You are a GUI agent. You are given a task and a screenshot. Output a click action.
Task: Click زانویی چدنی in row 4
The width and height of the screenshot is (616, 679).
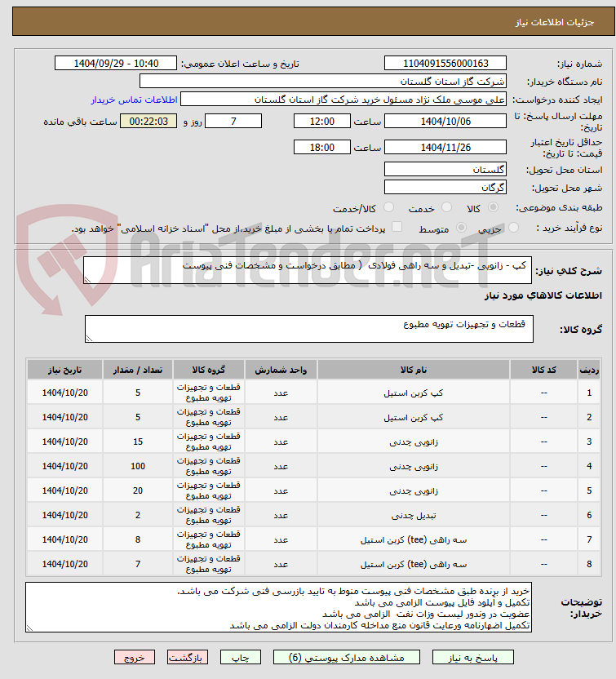point(414,466)
